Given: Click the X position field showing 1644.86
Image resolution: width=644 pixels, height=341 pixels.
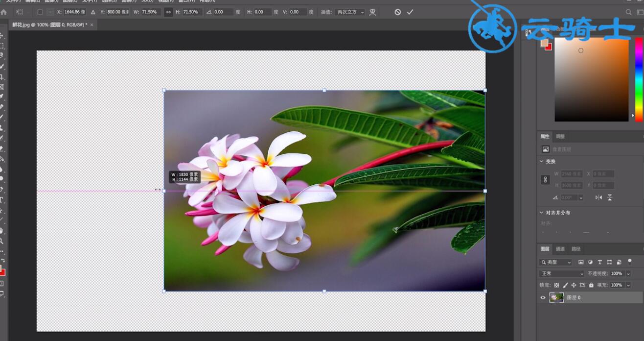Looking at the screenshot, I should 75,12.
